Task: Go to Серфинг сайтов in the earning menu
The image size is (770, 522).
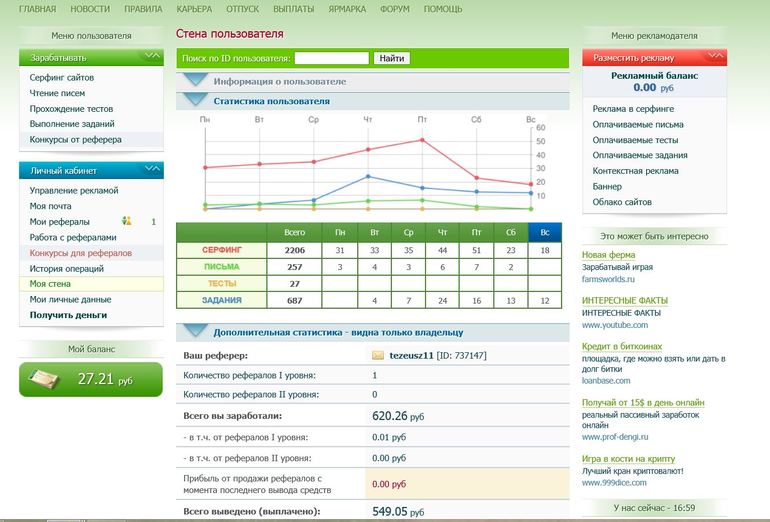Action: point(61,77)
